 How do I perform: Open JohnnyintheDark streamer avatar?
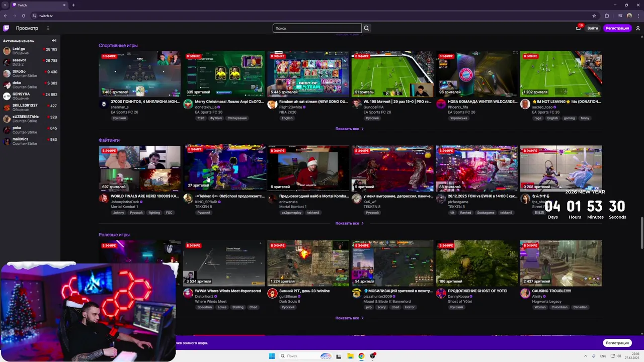pyautogui.click(x=104, y=199)
